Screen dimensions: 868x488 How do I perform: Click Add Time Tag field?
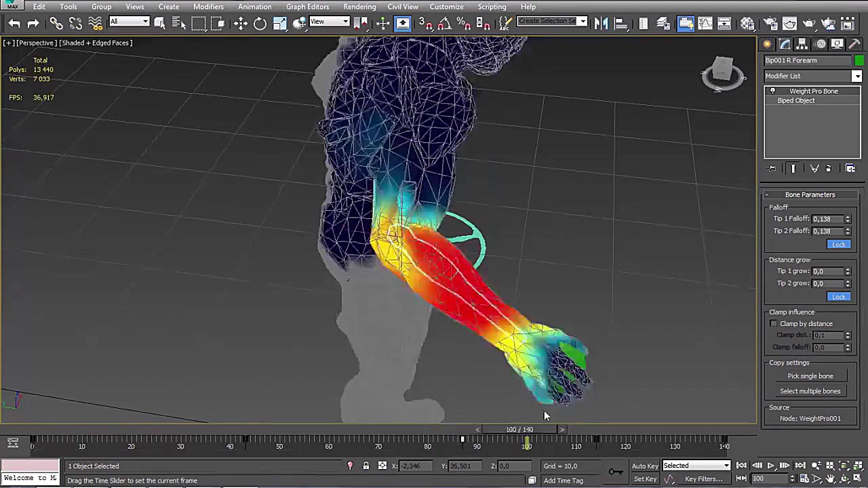[563, 481]
